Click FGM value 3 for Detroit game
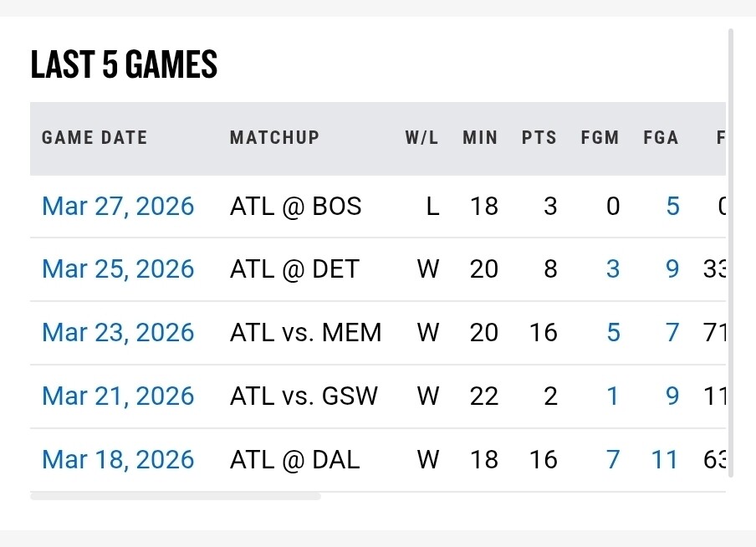The height and width of the screenshot is (547, 756). click(x=613, y=269)
